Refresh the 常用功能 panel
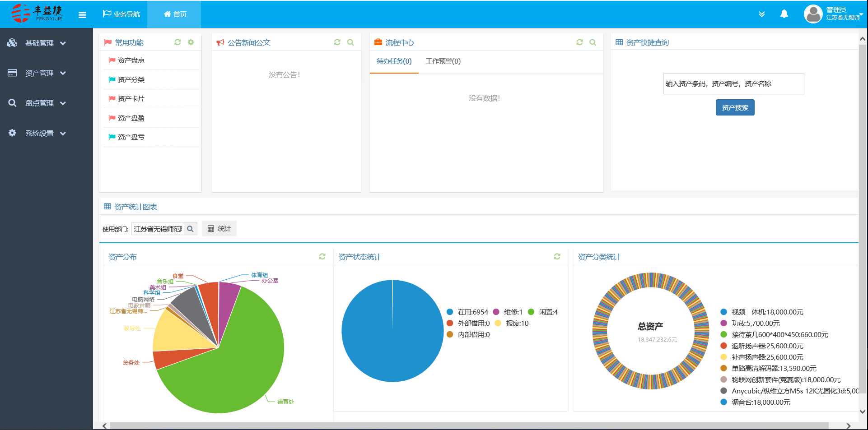 click(177, 42)
